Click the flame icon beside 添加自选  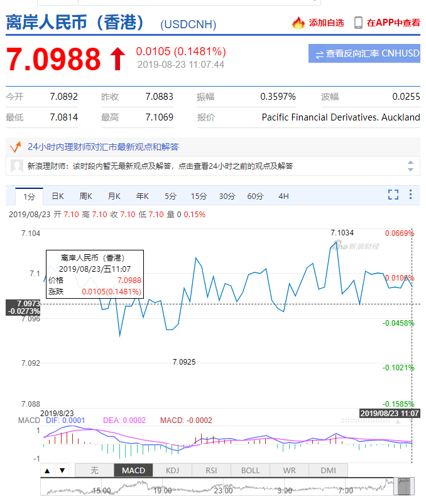click(x=298, y=23)
